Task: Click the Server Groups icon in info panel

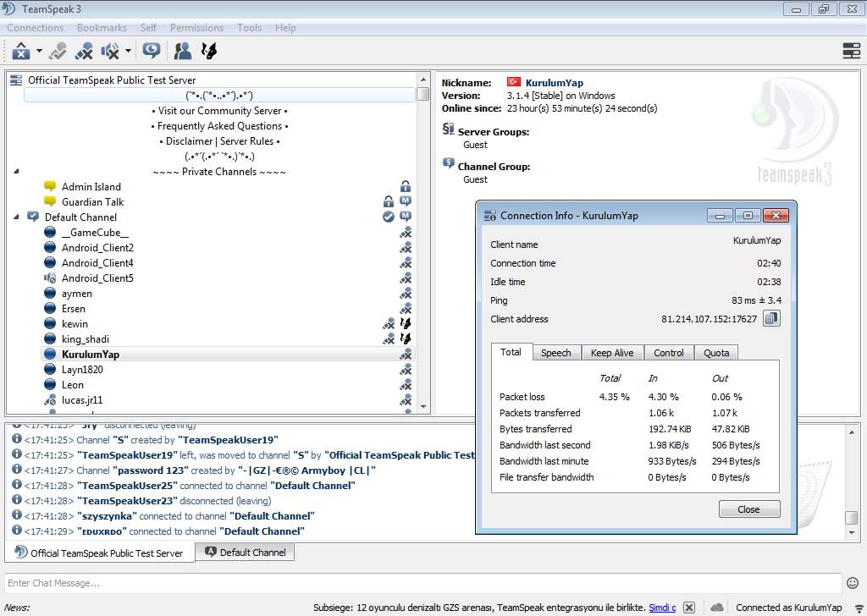Action: (448, 129)
